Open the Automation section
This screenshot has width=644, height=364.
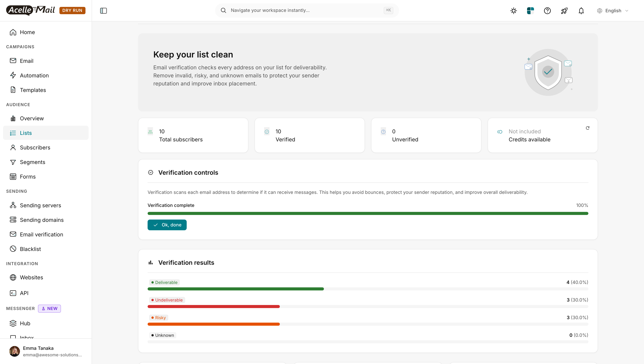click(x=46, y=75)
